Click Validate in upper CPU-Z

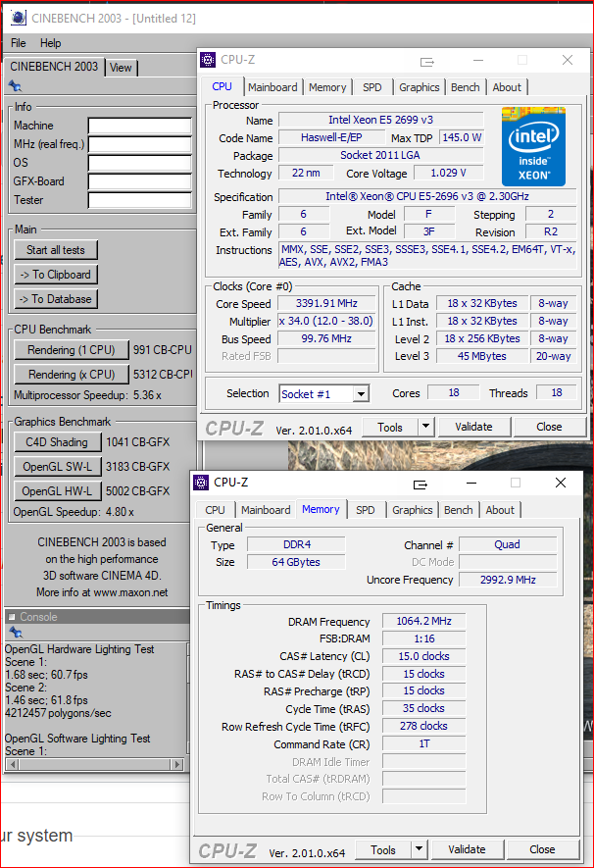pyautogui.click(x=473, y=427)
